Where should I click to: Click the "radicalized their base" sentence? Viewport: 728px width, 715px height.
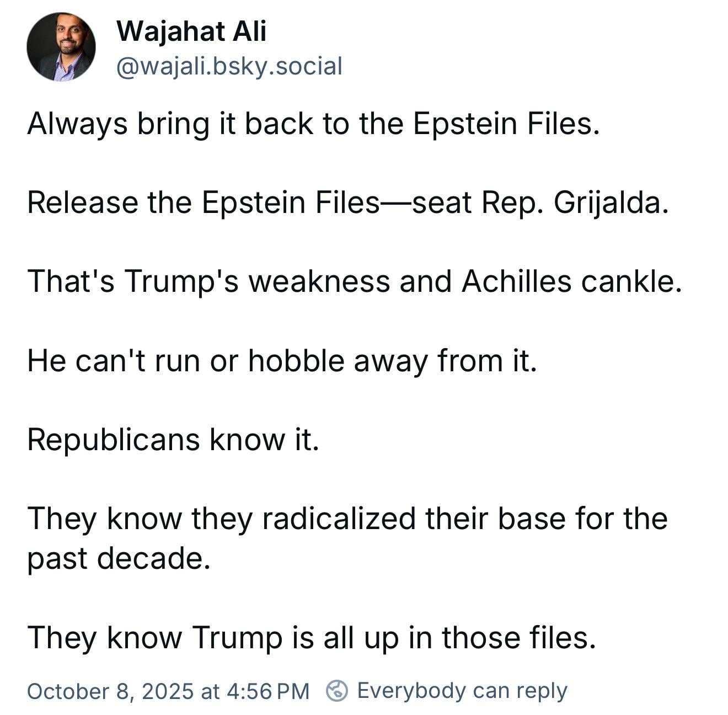tap(347, 519)
